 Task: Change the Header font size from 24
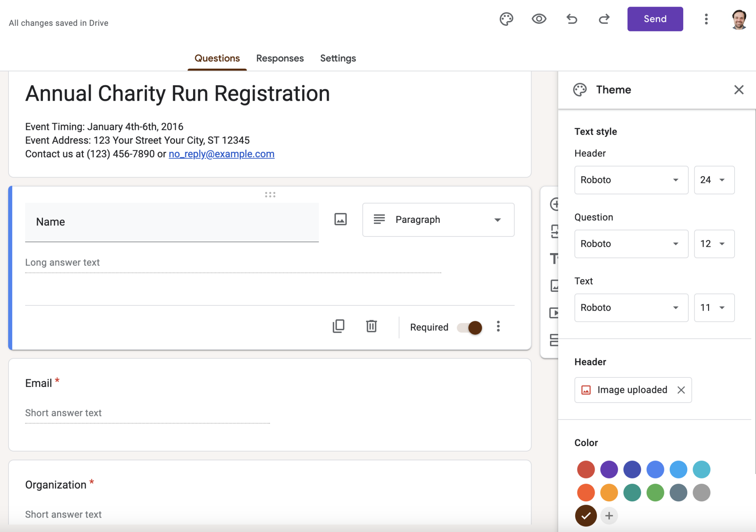(x=714, y=180)
